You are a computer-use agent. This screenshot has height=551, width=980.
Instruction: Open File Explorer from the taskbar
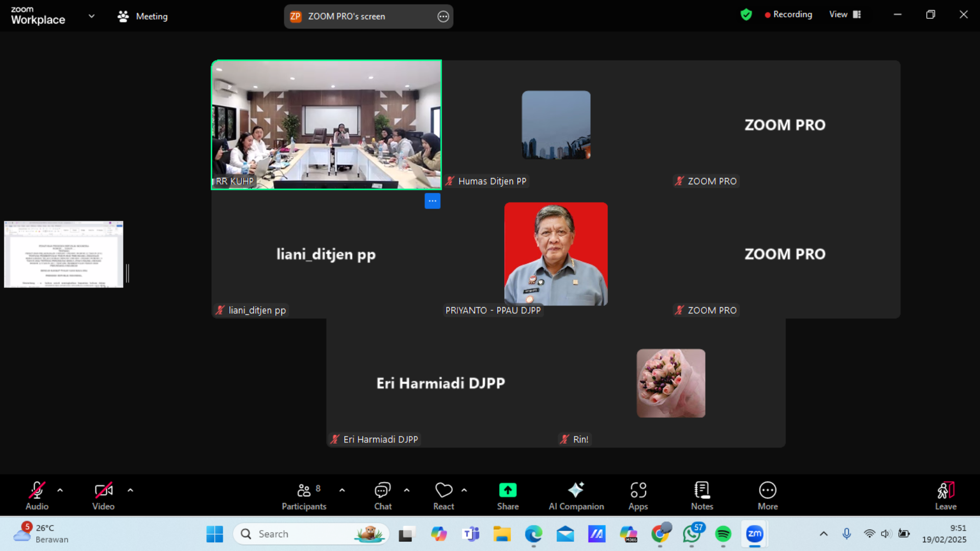[x=502, y=534]
